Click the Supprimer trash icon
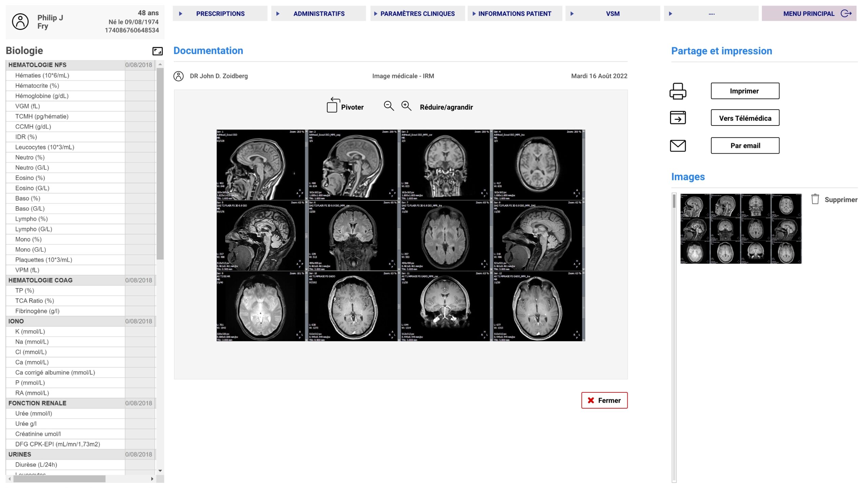Image resolution: width=868 pixels, height=488 pixels. [815, 199]
